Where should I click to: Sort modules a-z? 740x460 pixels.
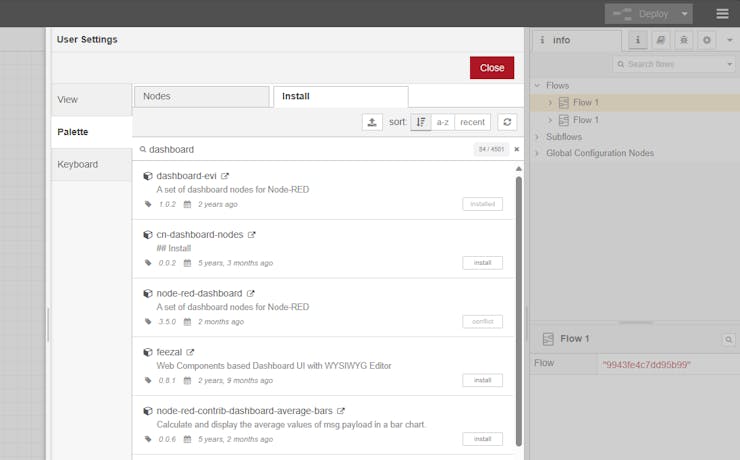coord(443,122)
